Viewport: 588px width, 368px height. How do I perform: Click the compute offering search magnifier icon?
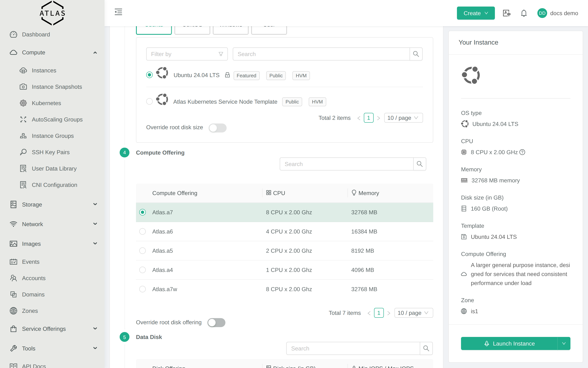[x=420, y=164]
